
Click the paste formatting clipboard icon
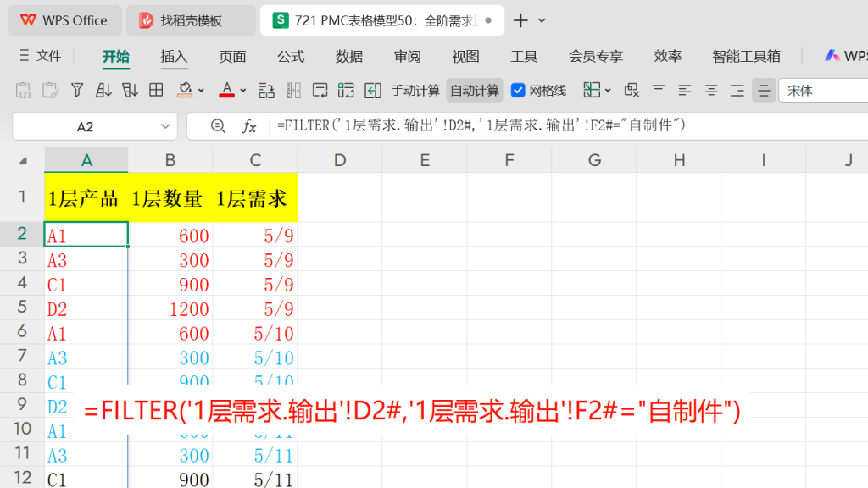point(50,90)
